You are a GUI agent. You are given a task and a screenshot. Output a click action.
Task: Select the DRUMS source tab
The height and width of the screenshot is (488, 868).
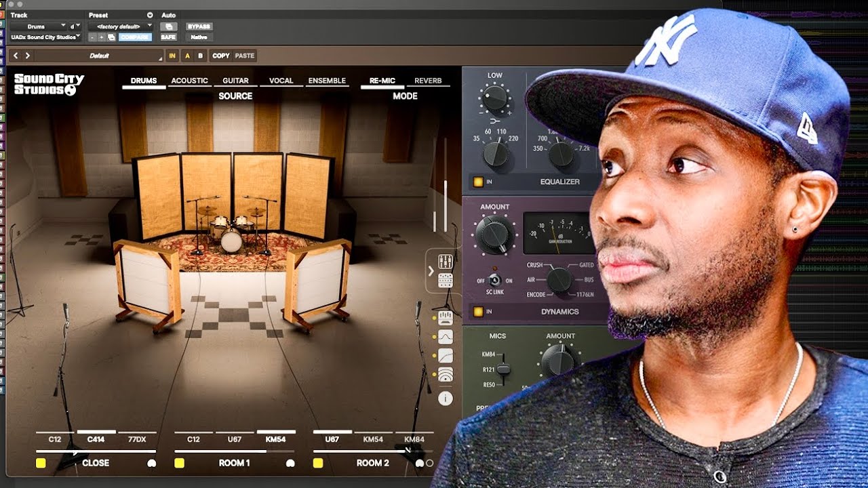(144, 81)
